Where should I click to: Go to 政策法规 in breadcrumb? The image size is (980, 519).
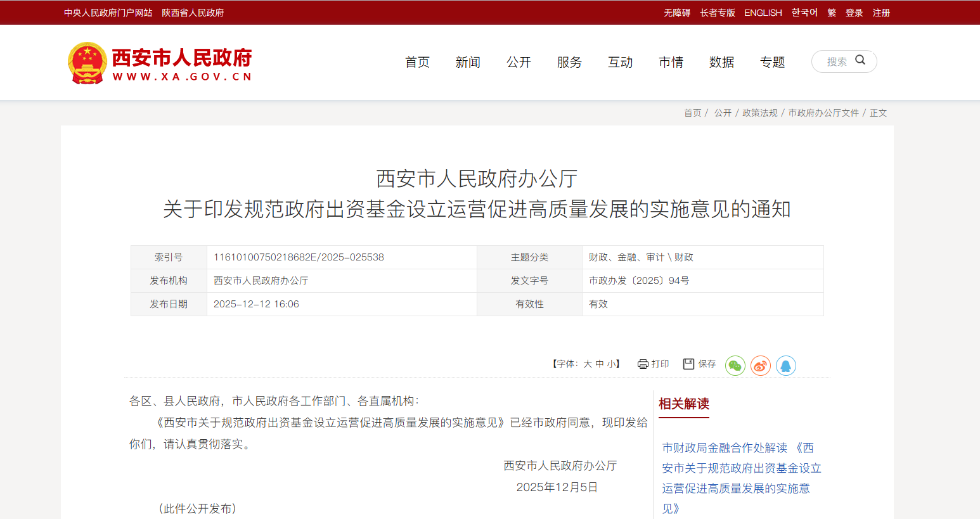pyautogui.click(x=759, y=113)
